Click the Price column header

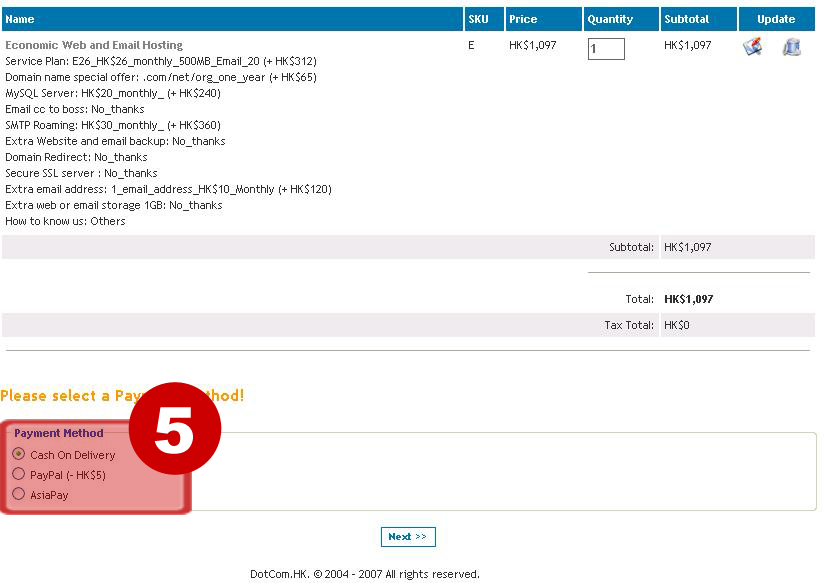tap(544, 19)
